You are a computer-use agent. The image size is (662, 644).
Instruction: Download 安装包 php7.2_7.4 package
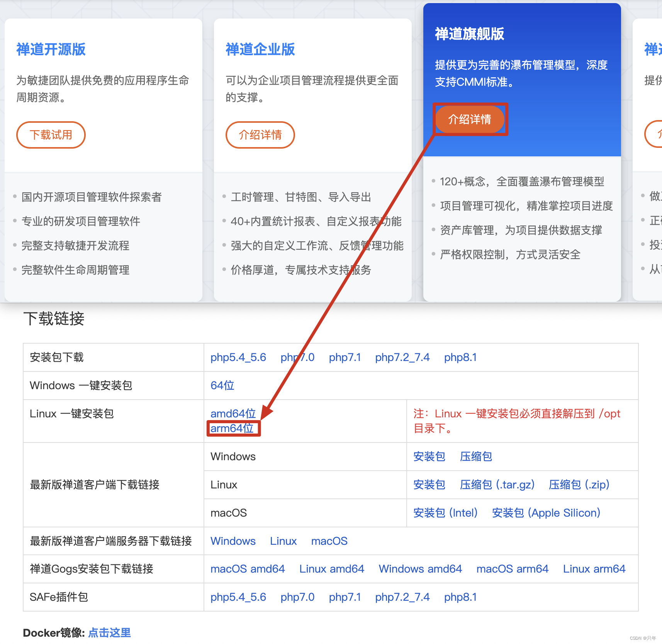pos(402,358)
